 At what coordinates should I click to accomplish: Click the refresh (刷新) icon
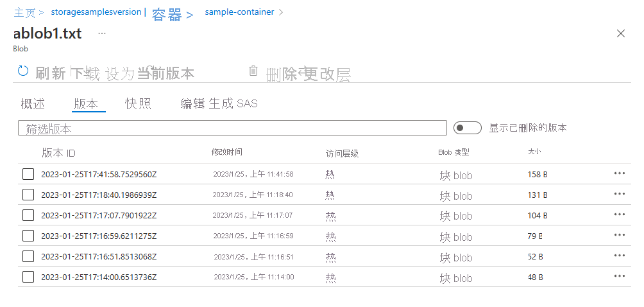[x=23, y=71]
